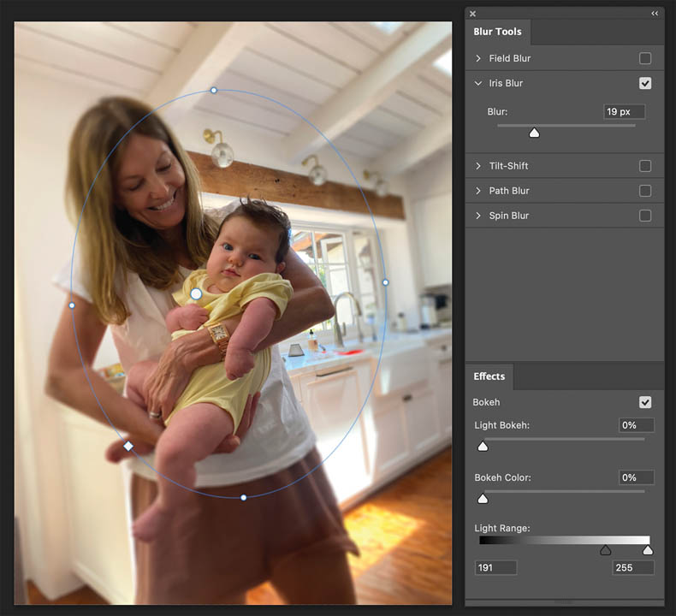Click the Blur amount slider thumb

point(534,133)
